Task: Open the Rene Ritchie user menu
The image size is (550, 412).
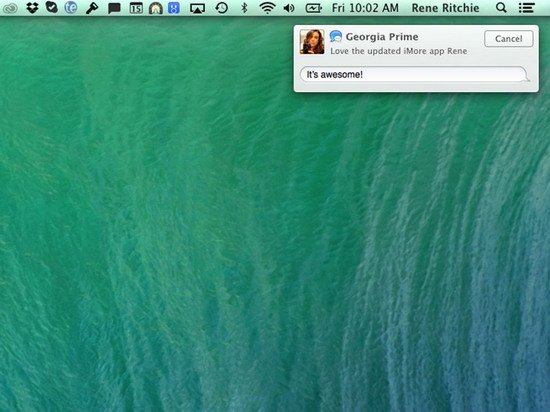Action: [x=445, y=8]
